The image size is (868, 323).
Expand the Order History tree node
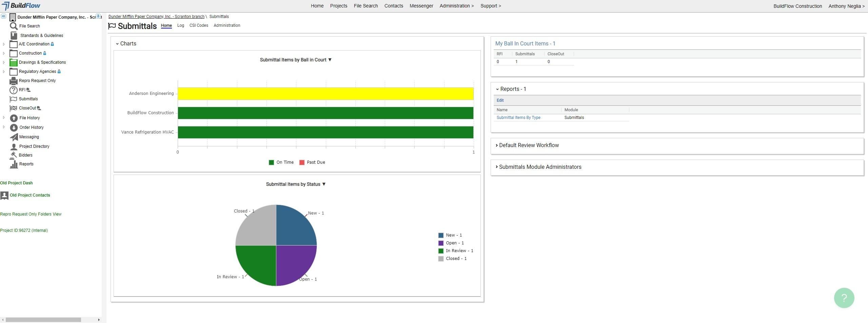pyautogui.click(x=4, y=127)
